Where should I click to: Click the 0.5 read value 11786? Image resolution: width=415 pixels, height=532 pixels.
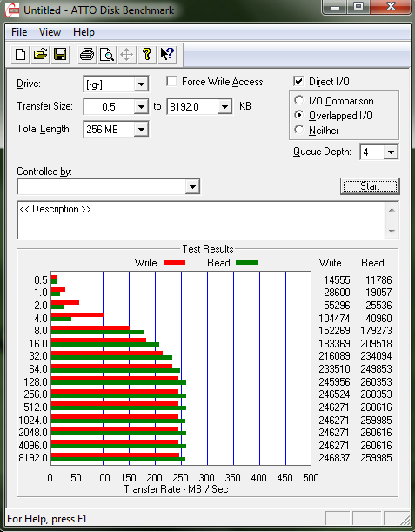tap(378, 279)
